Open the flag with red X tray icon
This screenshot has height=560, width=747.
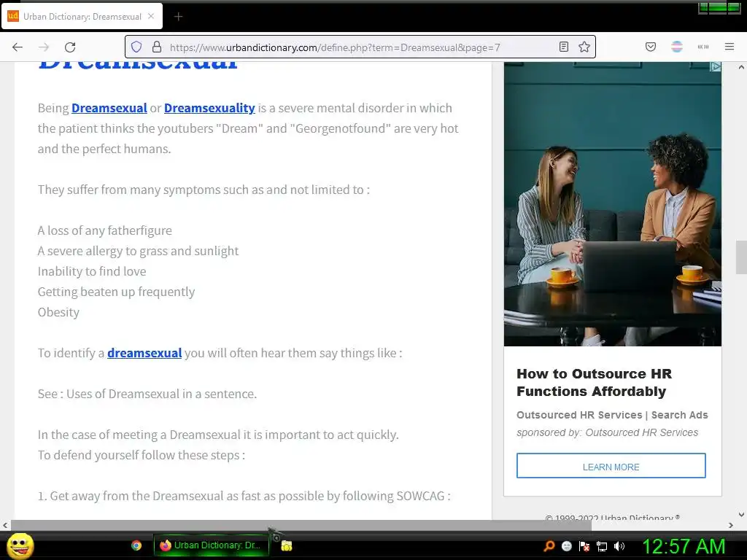584,546
